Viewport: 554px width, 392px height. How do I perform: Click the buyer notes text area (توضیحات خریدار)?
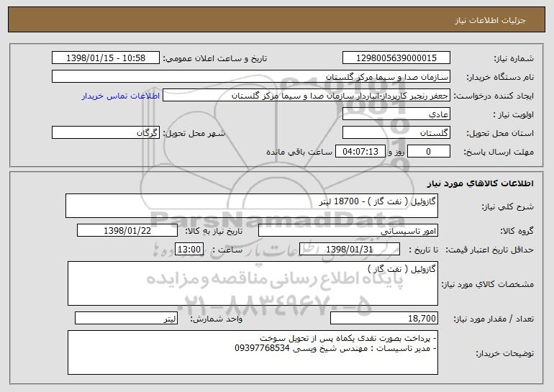pyautogui.click(x=253, y=352)
